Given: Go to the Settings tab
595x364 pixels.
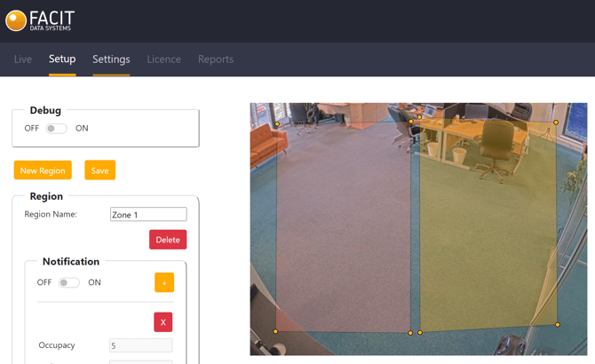Looking at the screenshot, I should 111,59.
